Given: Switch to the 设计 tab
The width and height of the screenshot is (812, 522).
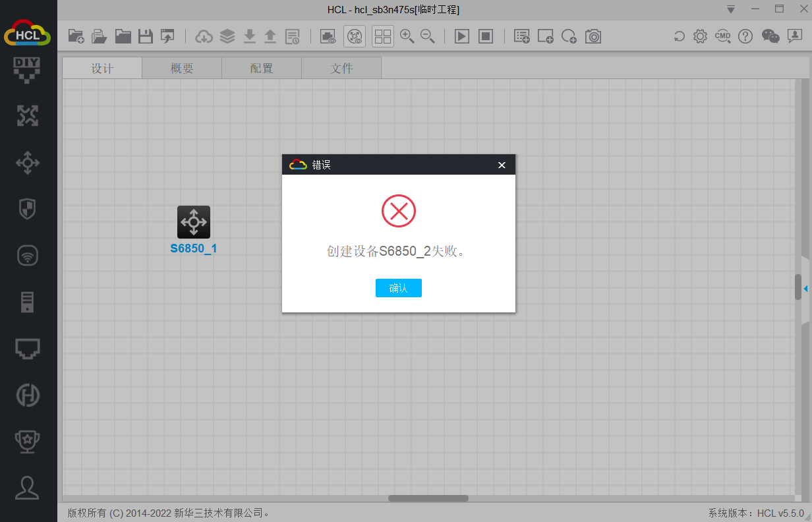Looking at the screenshot, I should (x=102, y=69).
